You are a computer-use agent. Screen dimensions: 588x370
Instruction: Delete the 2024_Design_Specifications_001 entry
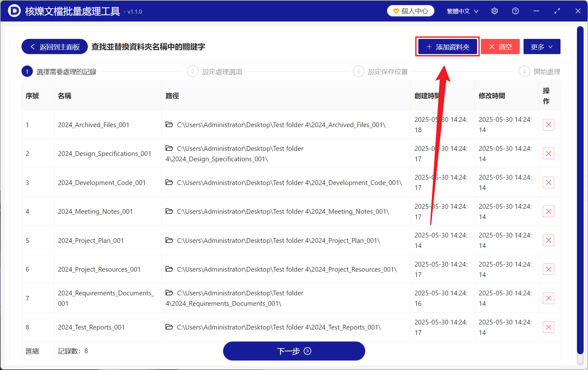(549, 154)
